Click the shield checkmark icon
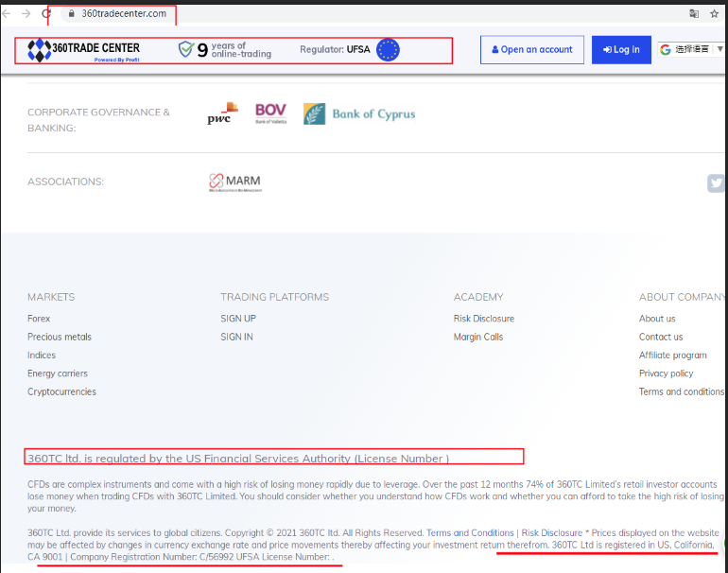 (x=185, y=49)
